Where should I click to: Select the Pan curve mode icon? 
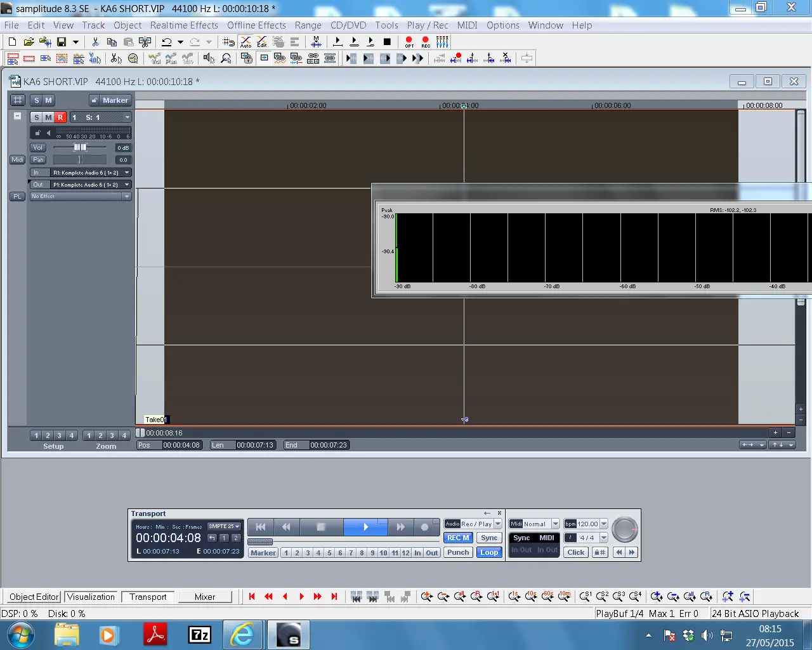click(x=171, y=58)
